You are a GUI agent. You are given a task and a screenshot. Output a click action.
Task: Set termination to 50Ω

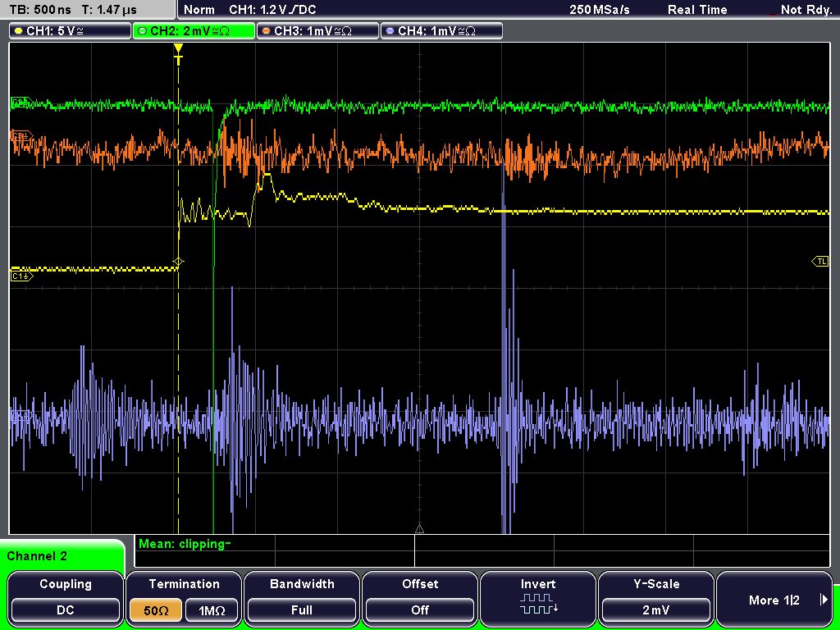coord(155,610)
